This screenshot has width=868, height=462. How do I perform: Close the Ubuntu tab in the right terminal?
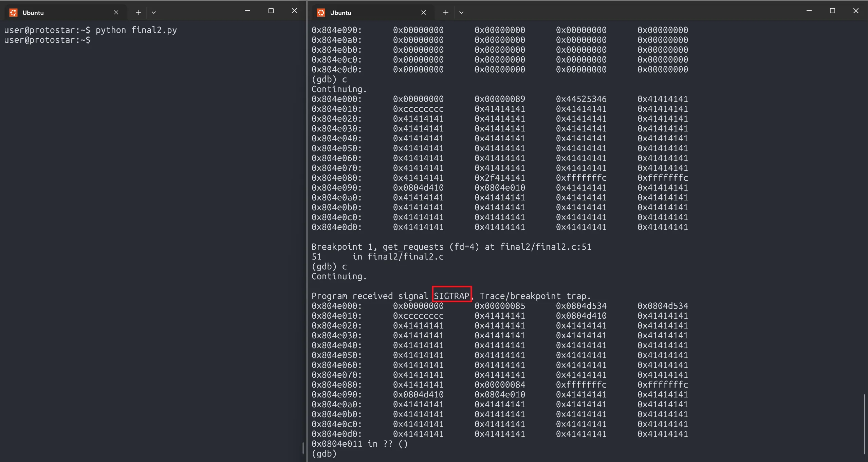(423, 13)
